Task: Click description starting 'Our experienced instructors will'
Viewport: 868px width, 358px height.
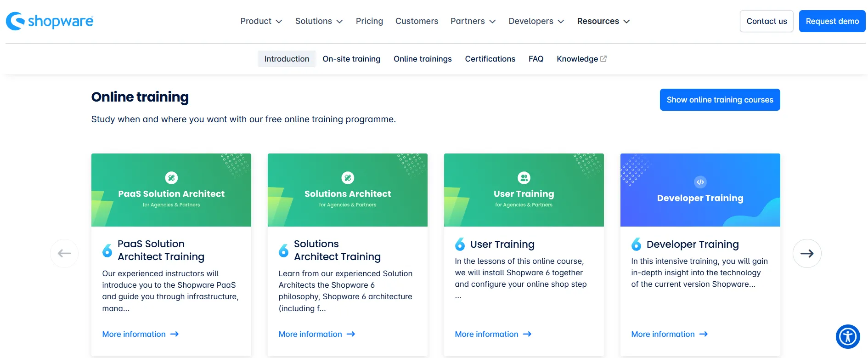Action: [170, 291]
